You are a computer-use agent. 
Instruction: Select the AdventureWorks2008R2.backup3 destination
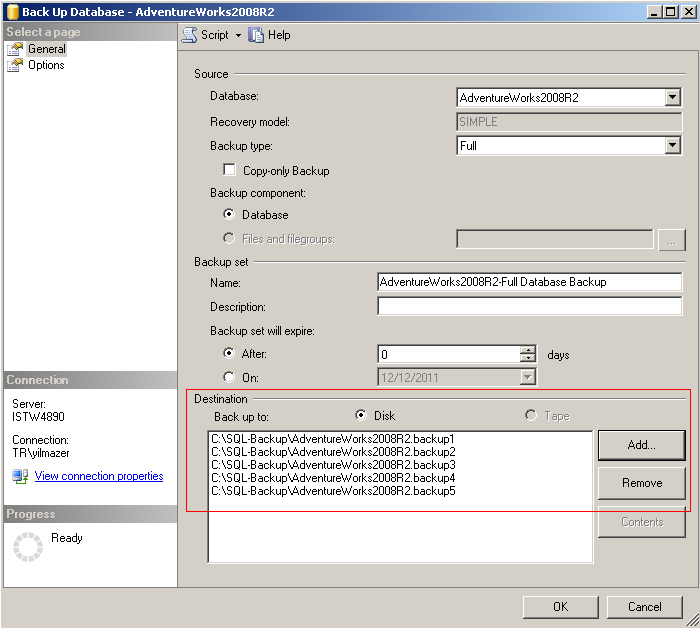(333, 465)
